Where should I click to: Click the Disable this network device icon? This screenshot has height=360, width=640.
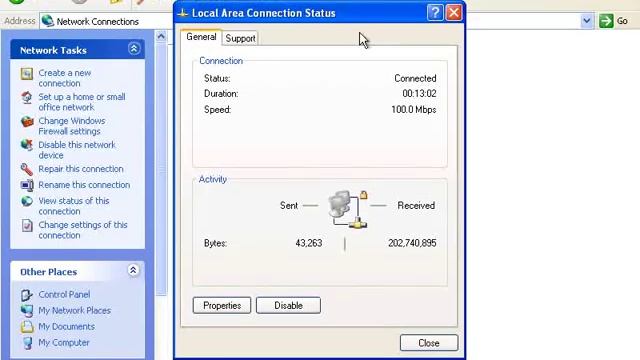pos(27,145)
